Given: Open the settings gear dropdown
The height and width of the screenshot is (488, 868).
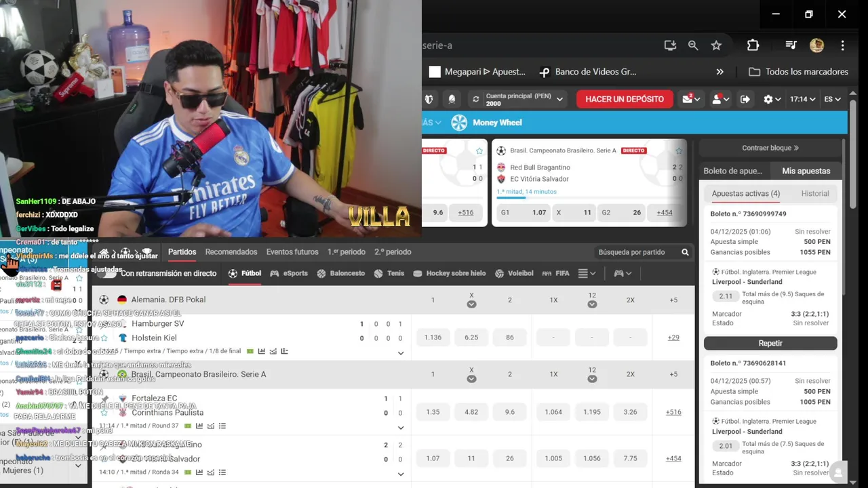Looking at the screenshot, I should (772, 99).
